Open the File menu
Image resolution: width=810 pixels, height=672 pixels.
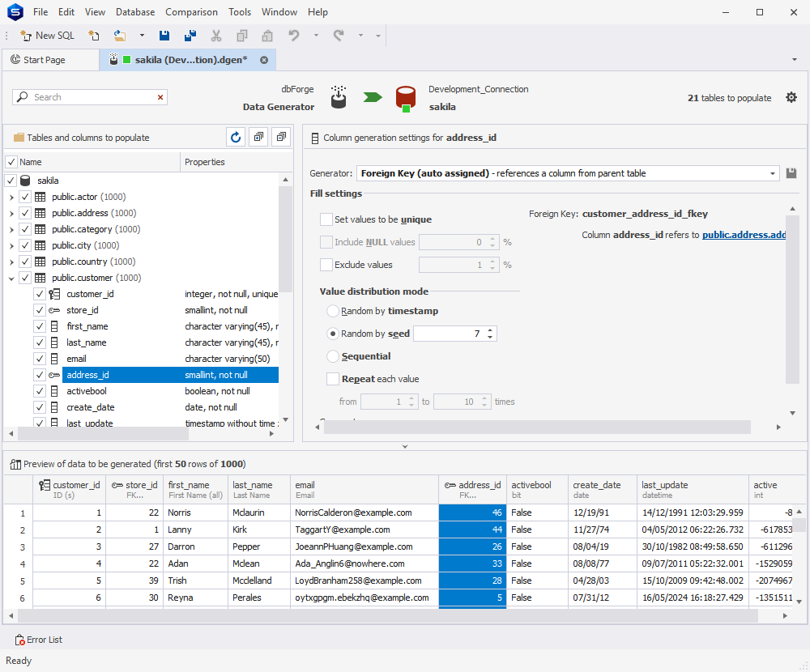click(40, 12)
